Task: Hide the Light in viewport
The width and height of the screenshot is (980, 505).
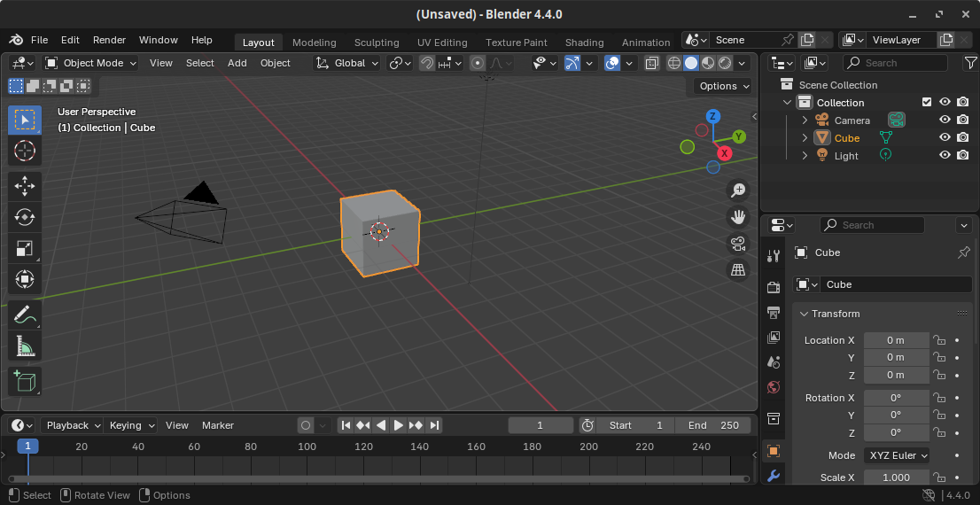Action: click(x=945, y=155)
